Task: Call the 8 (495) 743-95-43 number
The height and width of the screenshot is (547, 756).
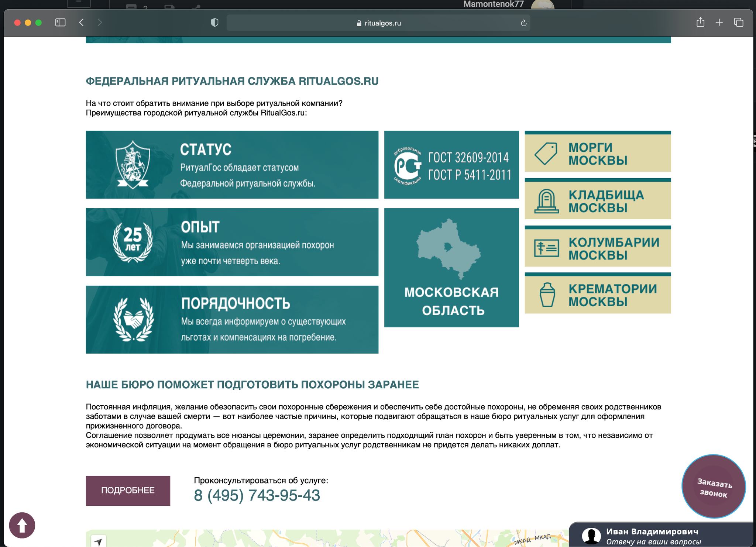Action: point(257,495)
